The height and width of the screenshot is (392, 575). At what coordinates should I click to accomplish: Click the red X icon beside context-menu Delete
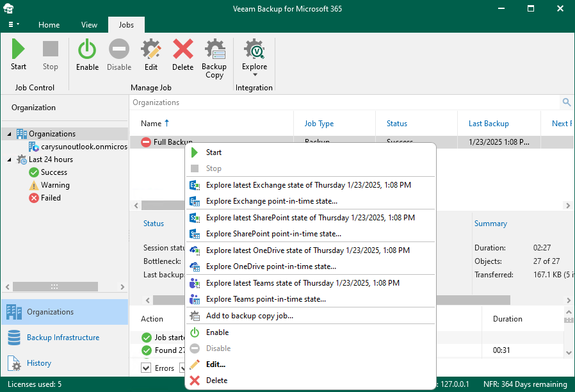(195, 380)
